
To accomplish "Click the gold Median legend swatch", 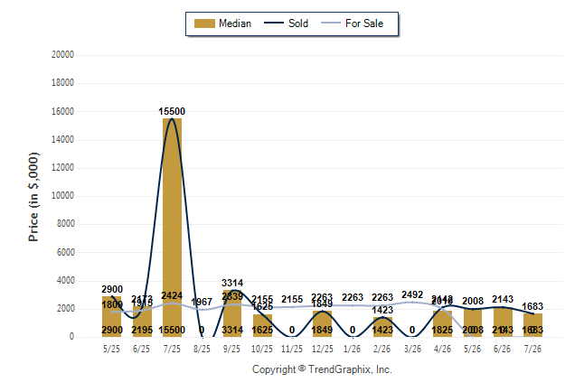I will pos(204,23).
